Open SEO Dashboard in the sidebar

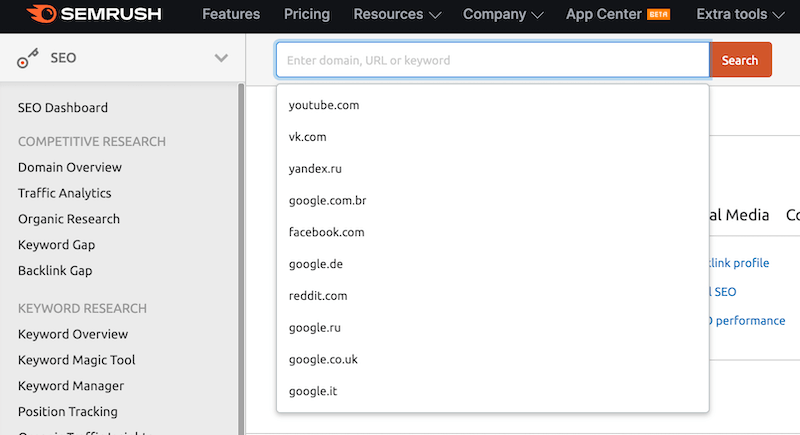point(63,108)
